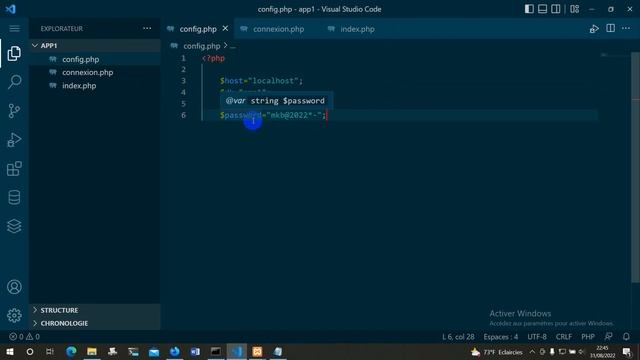The width and height of the screenshot is (640, 360).
Task: Expand the CHRONOLOGIE section
Action: point(95,323)
